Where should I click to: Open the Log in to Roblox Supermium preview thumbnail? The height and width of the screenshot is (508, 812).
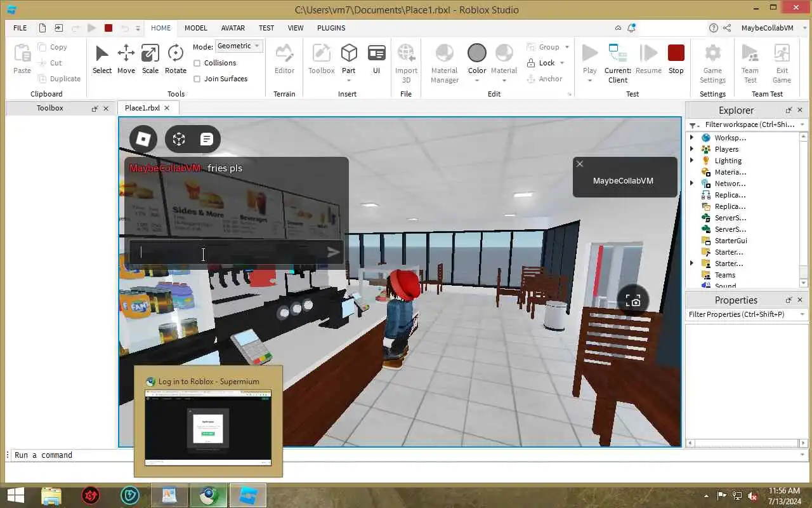click(x=208, y=427)
